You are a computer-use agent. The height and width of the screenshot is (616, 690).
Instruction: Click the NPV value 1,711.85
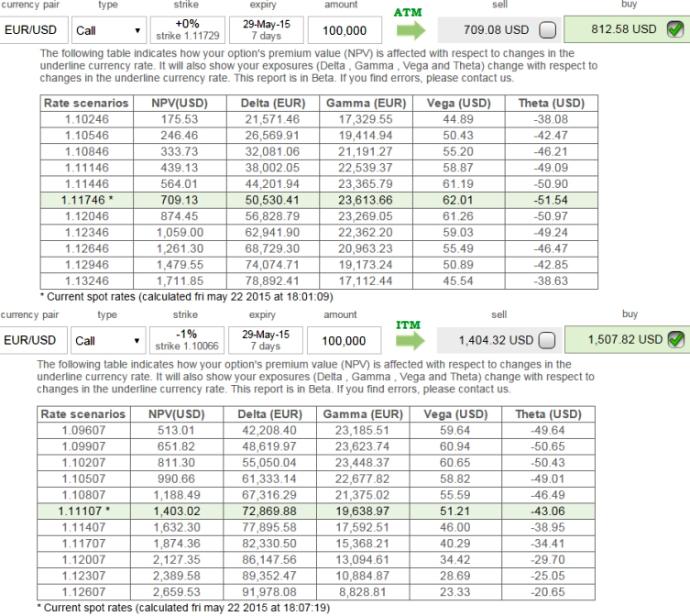coord(180,280)
